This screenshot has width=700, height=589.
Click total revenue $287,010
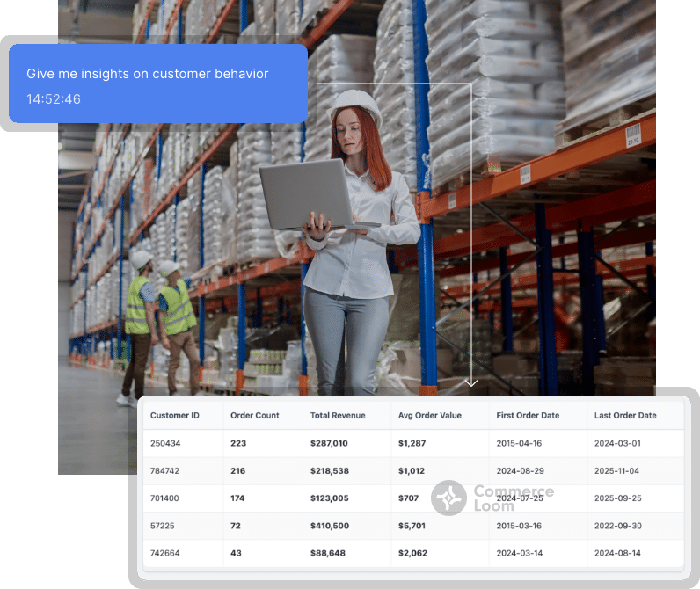pos(329,443)
